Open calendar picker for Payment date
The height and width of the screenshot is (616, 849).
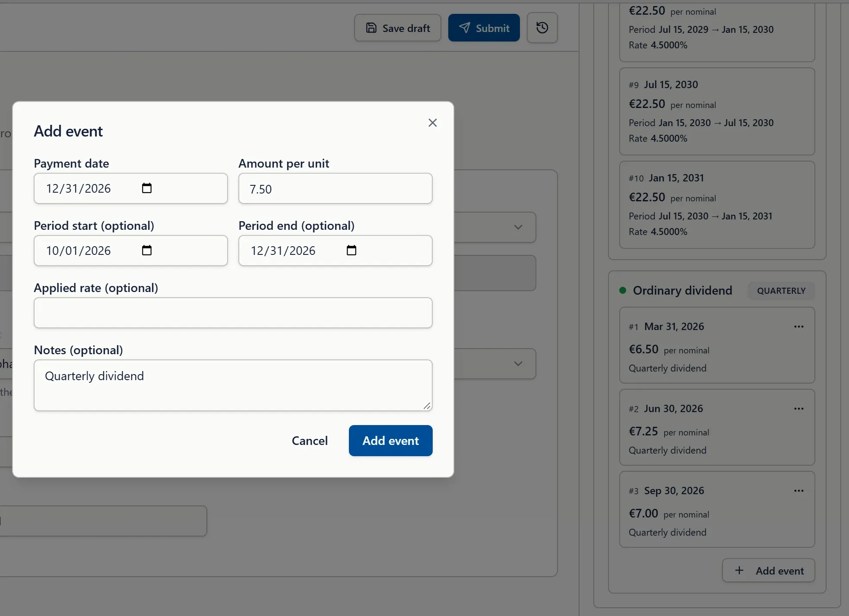(147, 188)
